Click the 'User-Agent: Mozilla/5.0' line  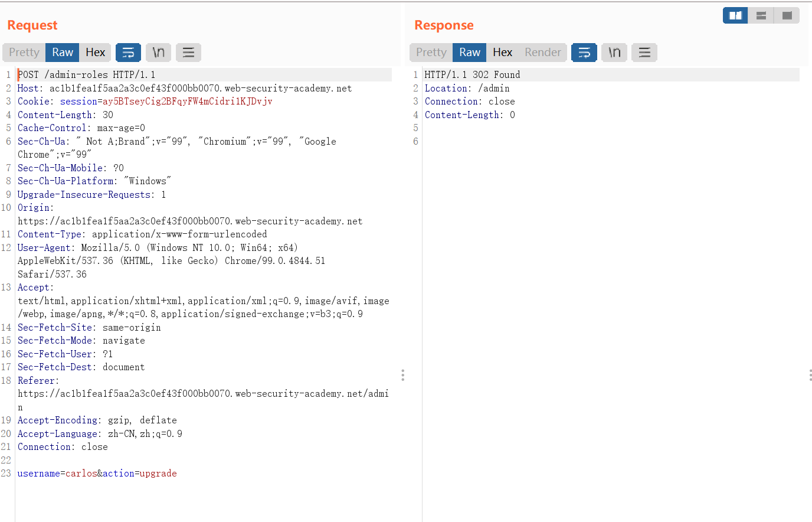158,248
